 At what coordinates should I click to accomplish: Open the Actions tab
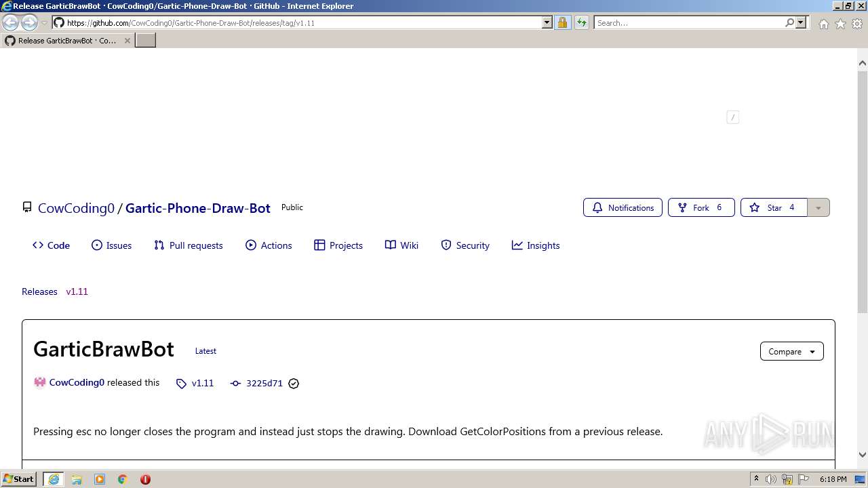point(269,245)
